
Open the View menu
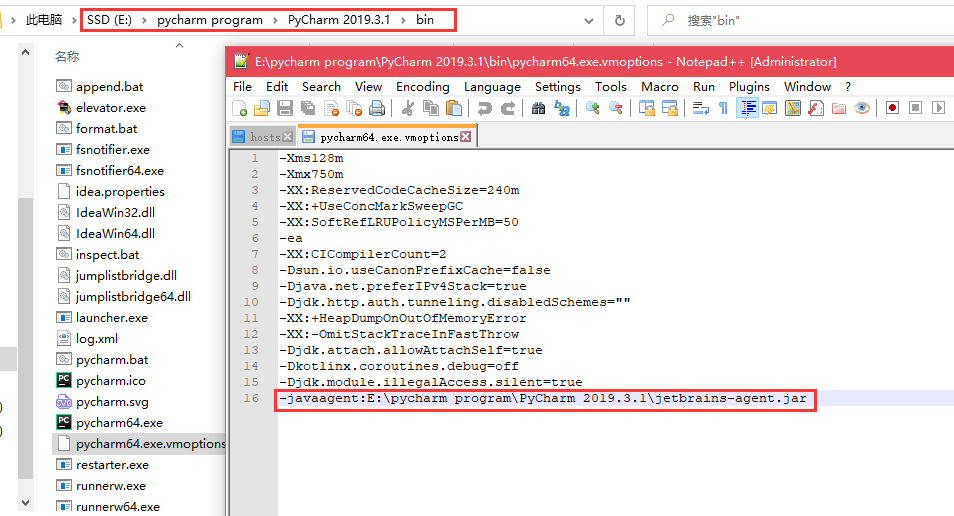coord(369,86)
